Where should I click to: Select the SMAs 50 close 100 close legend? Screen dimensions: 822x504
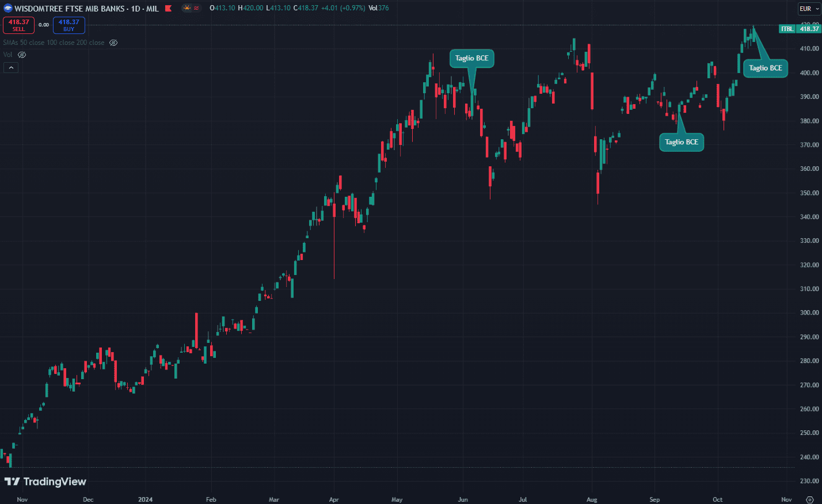(x=54, y=43)
